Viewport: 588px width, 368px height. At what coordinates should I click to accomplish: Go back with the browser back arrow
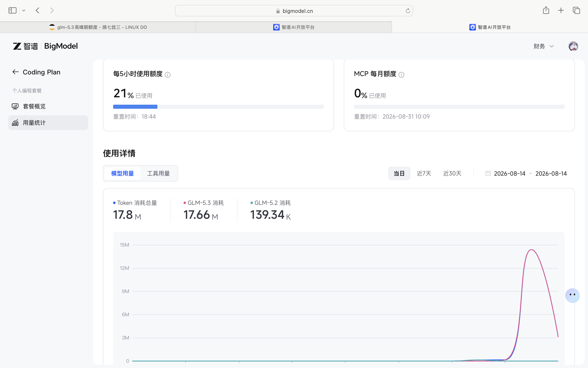(x=37, y=10)
